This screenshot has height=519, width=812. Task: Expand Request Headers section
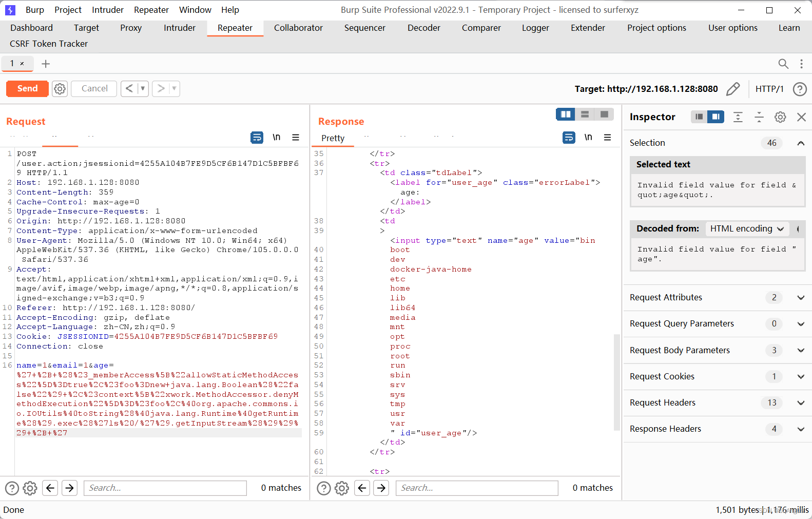[801, 403]
